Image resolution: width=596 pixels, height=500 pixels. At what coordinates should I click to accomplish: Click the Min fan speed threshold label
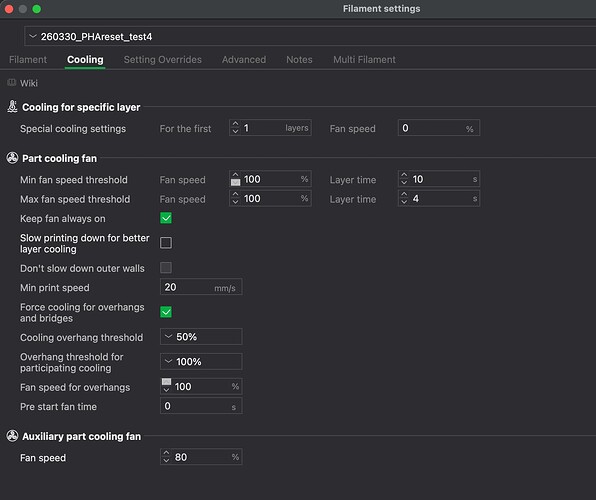(74, 179)
